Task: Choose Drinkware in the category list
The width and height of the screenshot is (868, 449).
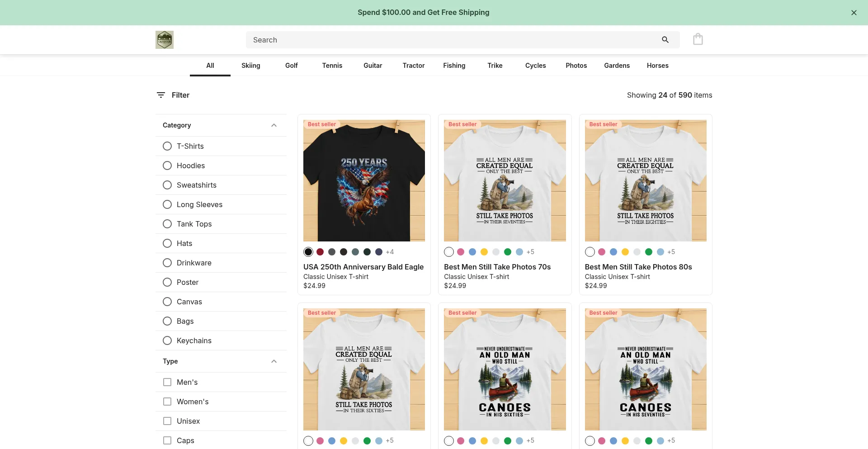Action: (167, 263)
